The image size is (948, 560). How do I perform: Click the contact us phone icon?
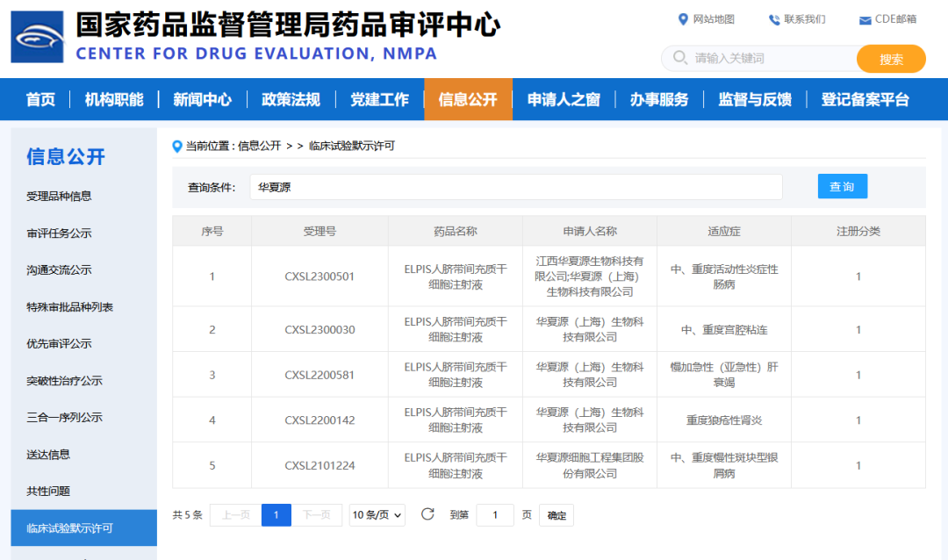click(x=773, y=19)
